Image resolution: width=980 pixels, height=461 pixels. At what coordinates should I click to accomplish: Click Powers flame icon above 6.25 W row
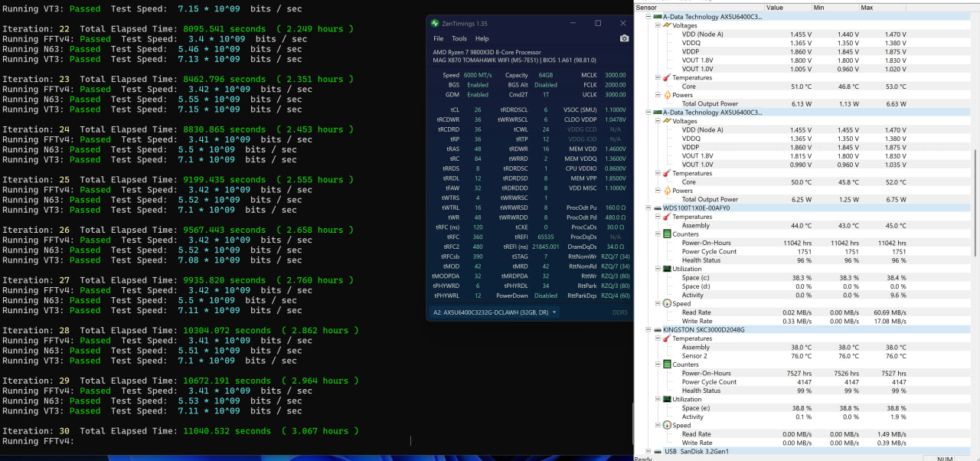coord(666,191)
